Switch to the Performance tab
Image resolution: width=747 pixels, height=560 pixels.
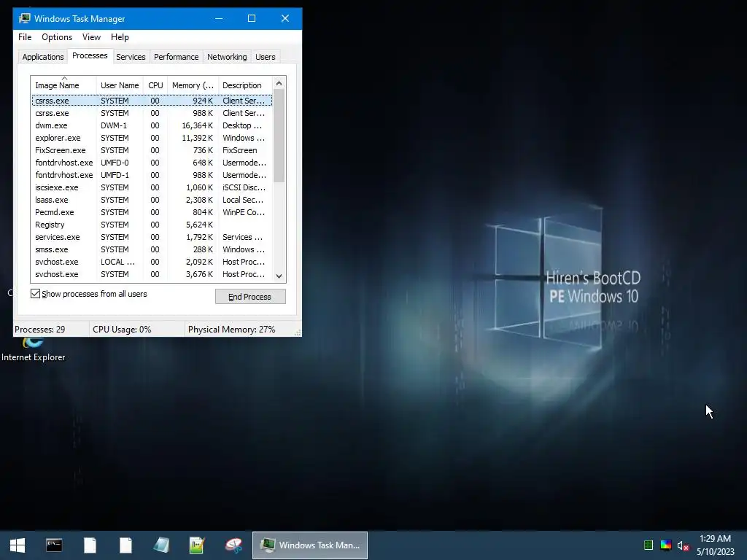[177, 57]
